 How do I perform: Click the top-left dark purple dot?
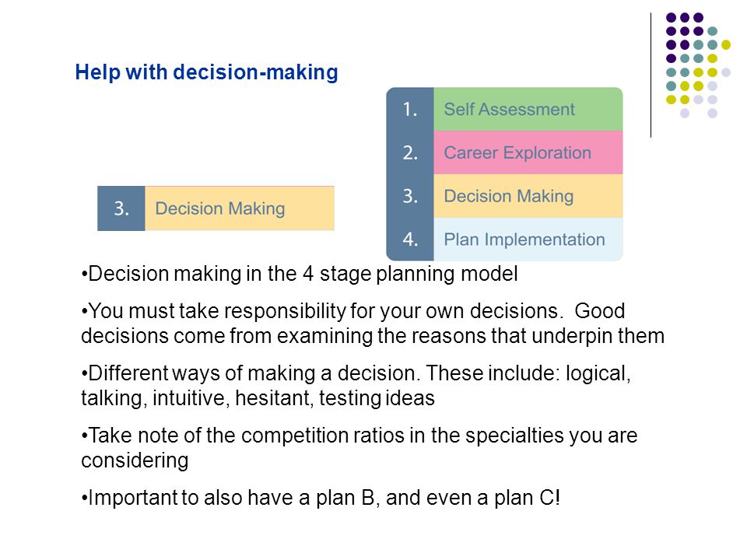pos(671,18)
